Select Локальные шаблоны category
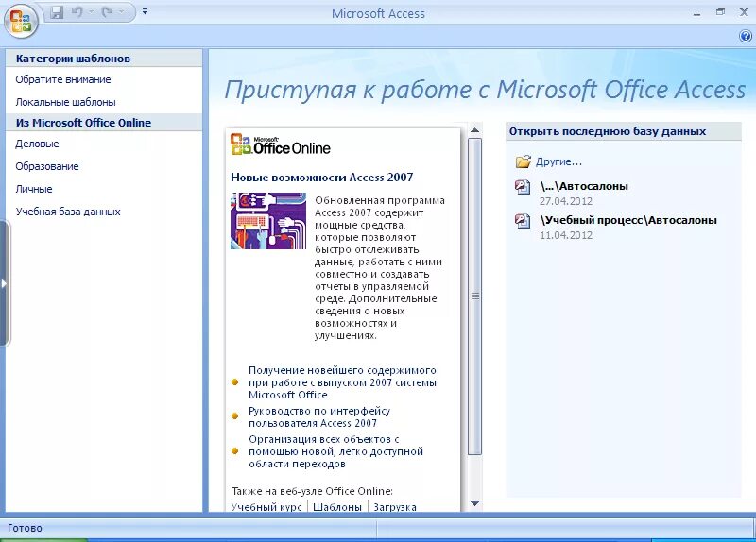The width and height of the screenshot is (756, 542). point(65,102)
